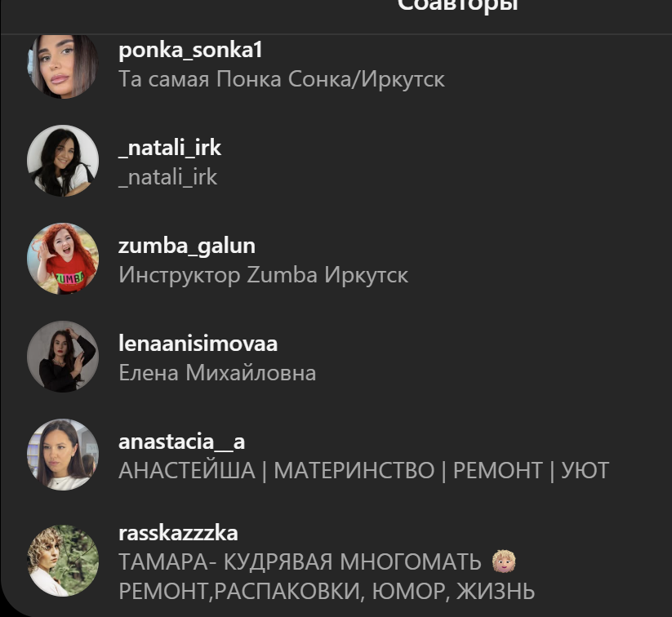Click the ponka_sonka1 username
Image resolution: width=672 pixels, height=617 pixels.
[190, 51]
